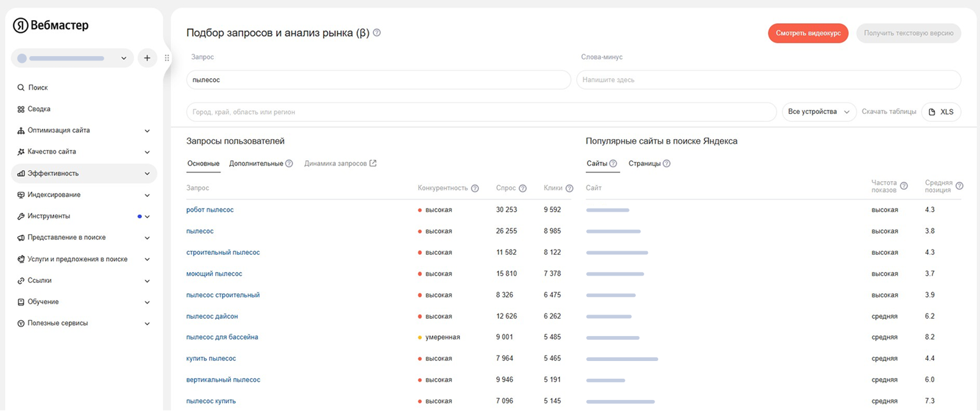Click the sidebar drag handle dots icon
The height and width of the screenshot is (411, 980).
167,58
